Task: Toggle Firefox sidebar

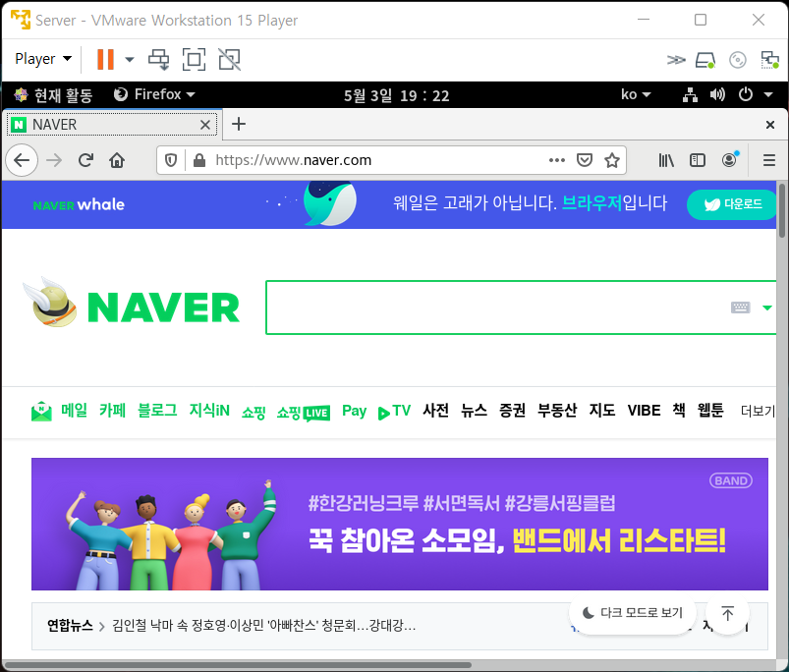Action: (698, 160)
